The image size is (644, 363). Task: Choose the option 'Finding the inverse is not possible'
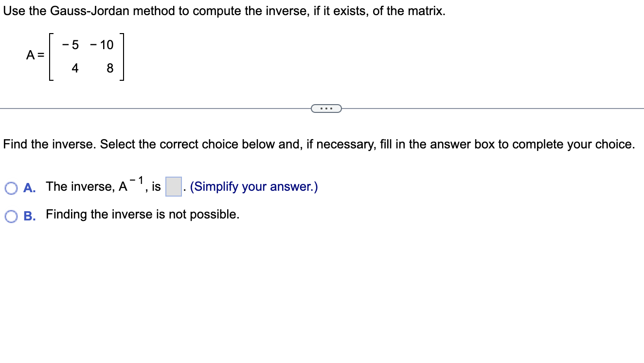(142, 215)
